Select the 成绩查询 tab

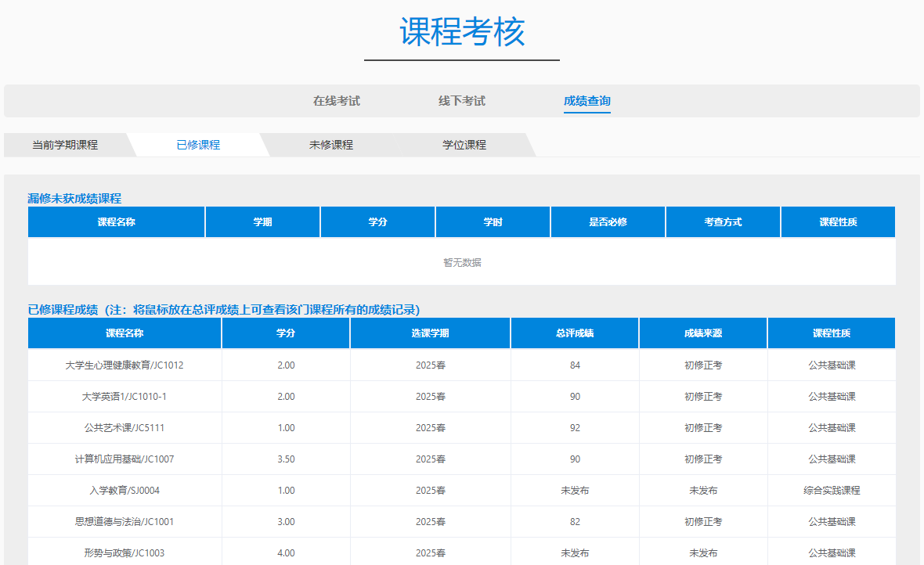pyautogui.click(x=587, y=101)
